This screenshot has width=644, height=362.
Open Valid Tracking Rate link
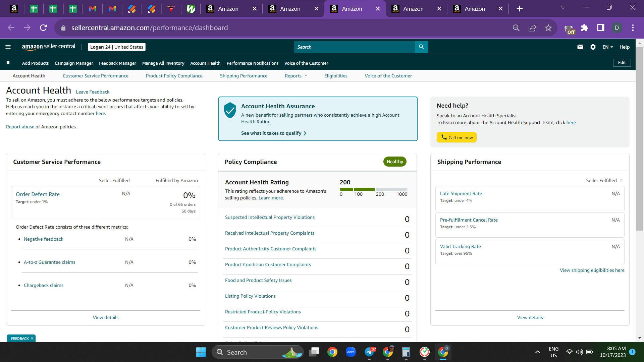click(460, 246)
